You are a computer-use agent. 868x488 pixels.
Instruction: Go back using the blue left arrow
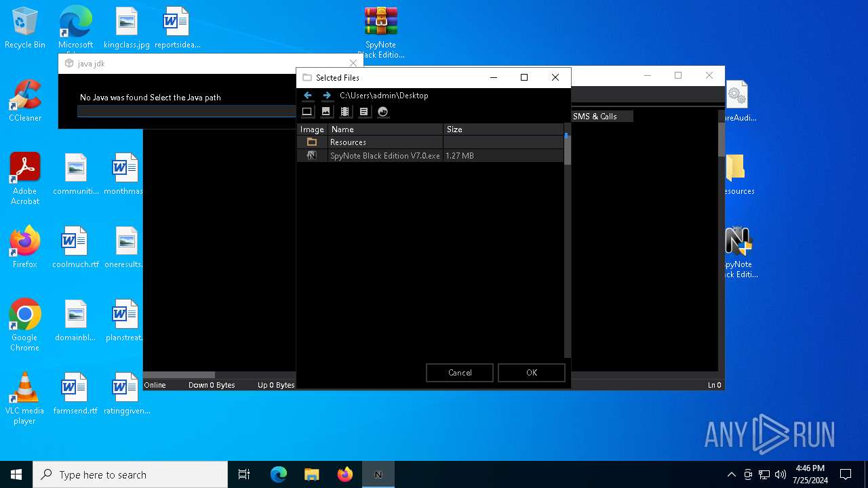[x=308, y=96]
